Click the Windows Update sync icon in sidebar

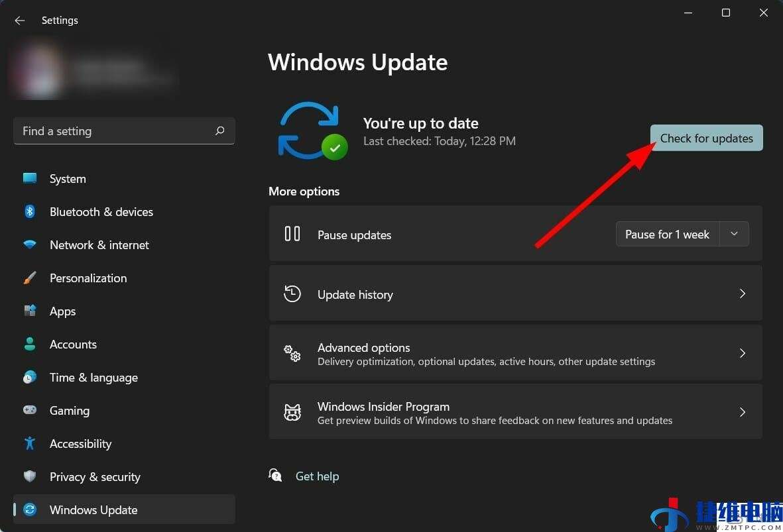point(30,509)
